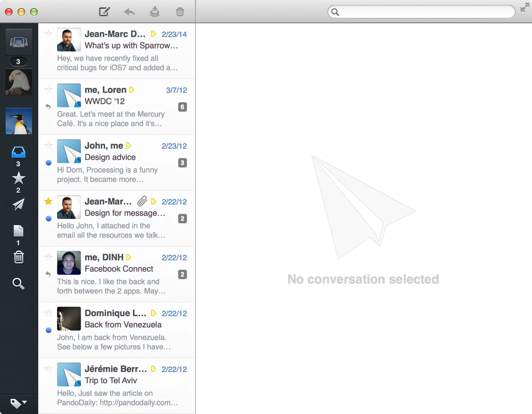Expand the 6-message WWDC '12 thread

pos(182,107)
